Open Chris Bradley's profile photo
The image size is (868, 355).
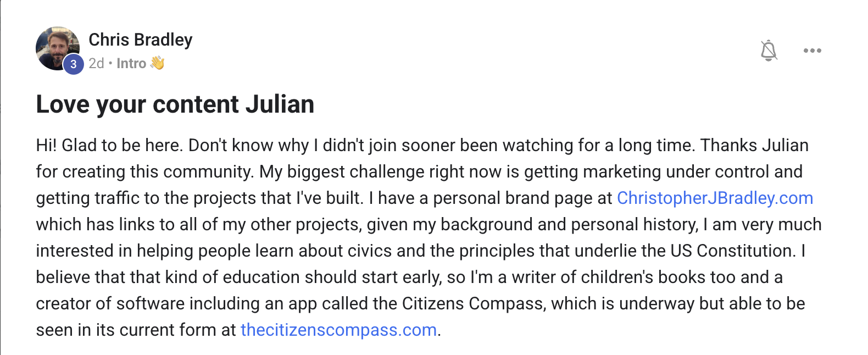(58, 48)
